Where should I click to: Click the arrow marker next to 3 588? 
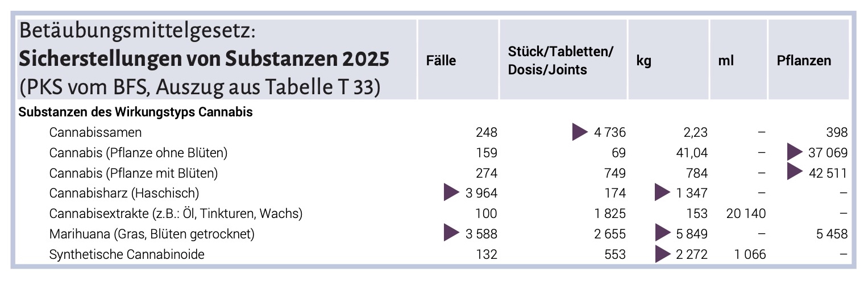tap(452, 234)
